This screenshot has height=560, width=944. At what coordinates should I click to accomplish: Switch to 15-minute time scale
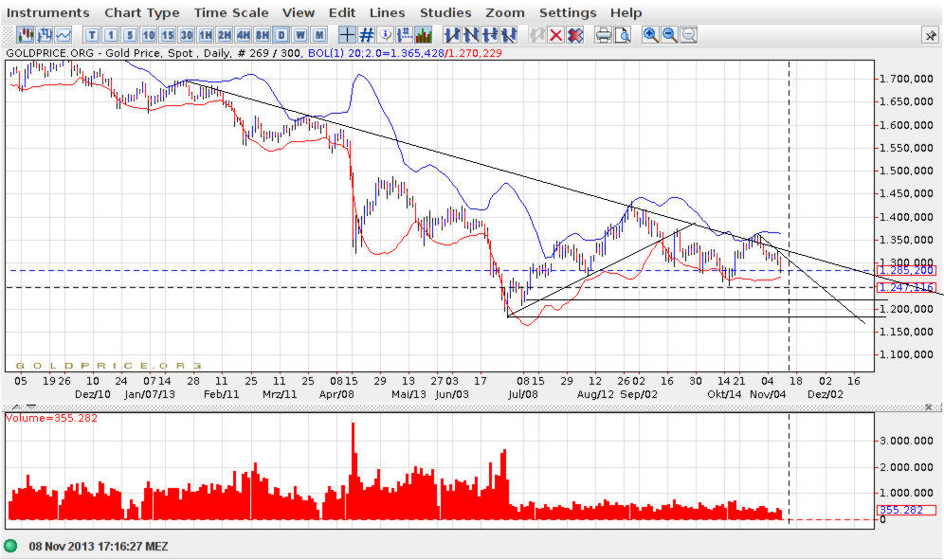168,35
